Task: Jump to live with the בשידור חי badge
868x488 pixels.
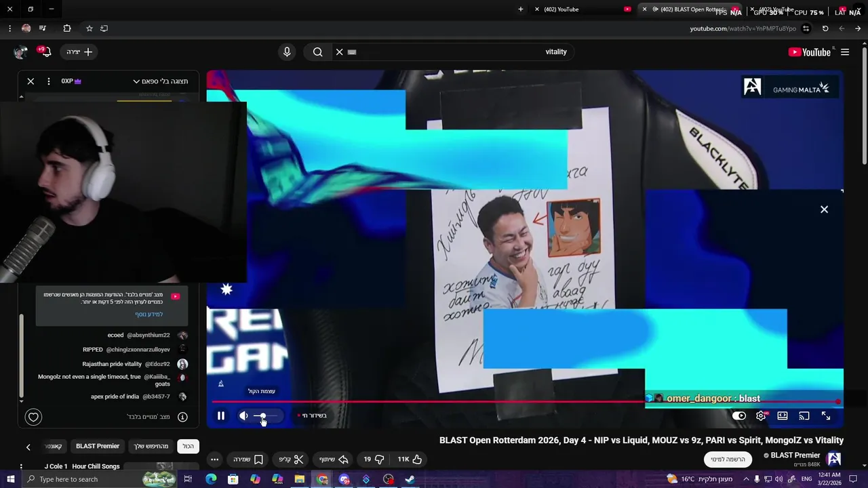Action: click(312, 415)
